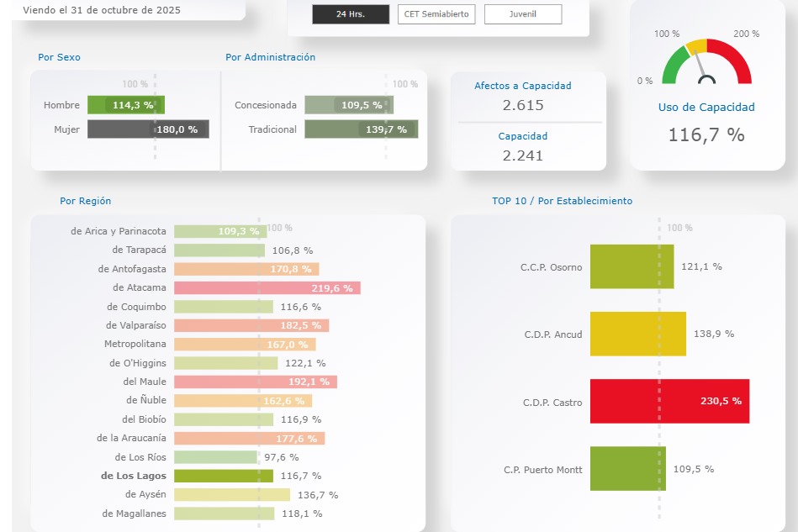Select the red C.D.P. Castro bar
Screen dimensions: 798x532
[x=669, y=401]
